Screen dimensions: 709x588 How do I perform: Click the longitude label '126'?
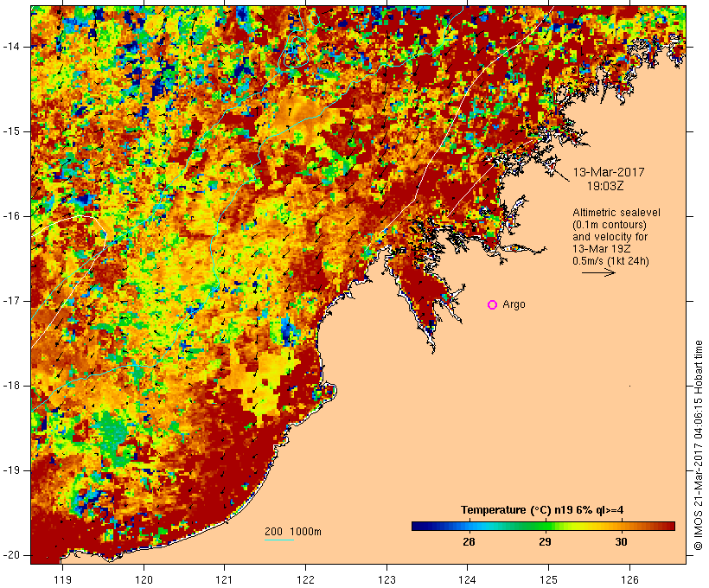(x=629, y=579)
